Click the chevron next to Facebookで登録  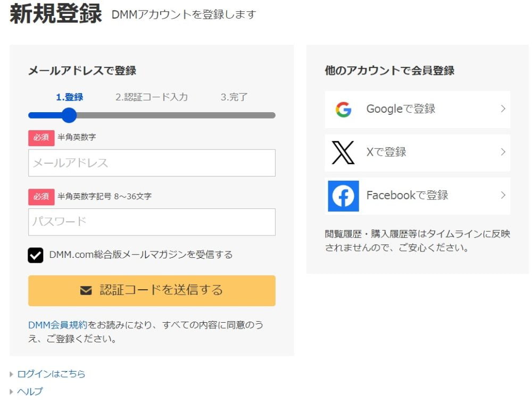[x=503, y=196]
